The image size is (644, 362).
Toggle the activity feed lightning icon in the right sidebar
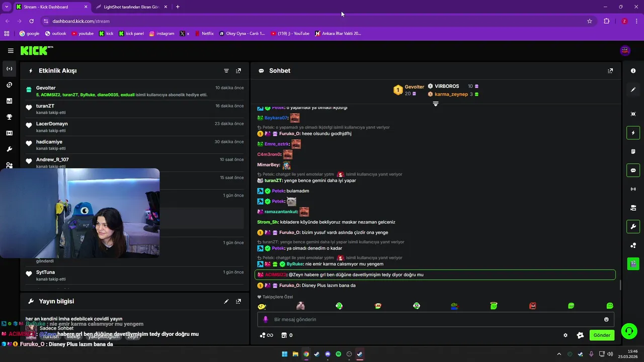point(633,133)
